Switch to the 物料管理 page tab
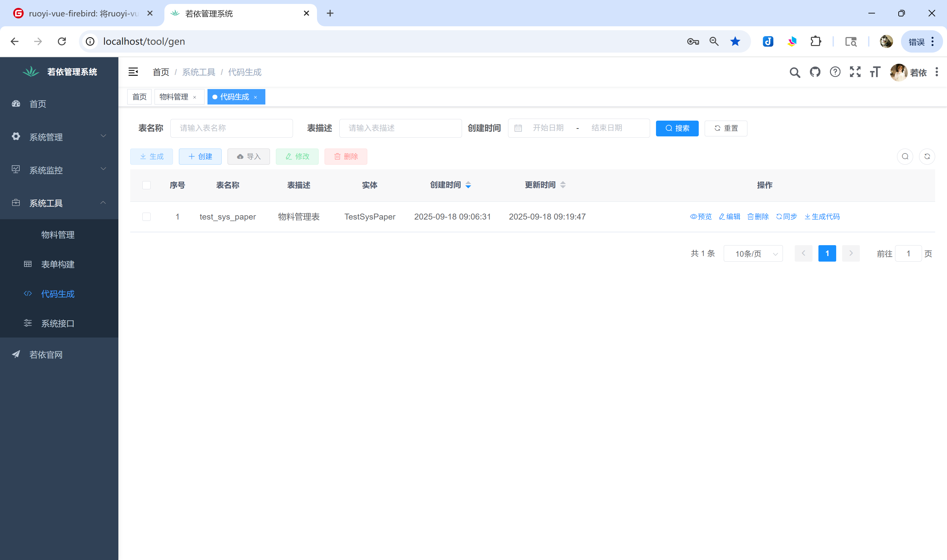 (x=174, y=97)
